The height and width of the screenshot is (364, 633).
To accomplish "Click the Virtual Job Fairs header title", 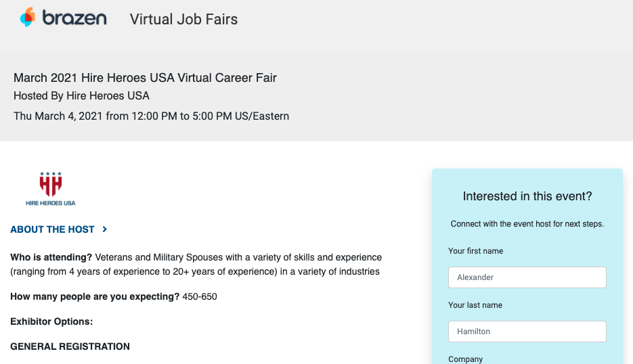I will click(x=183, y=20).
